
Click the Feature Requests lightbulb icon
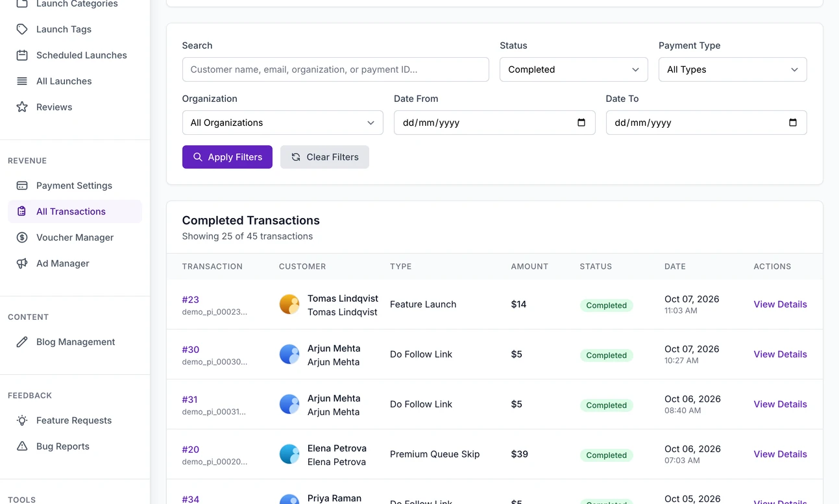[22, 420]
